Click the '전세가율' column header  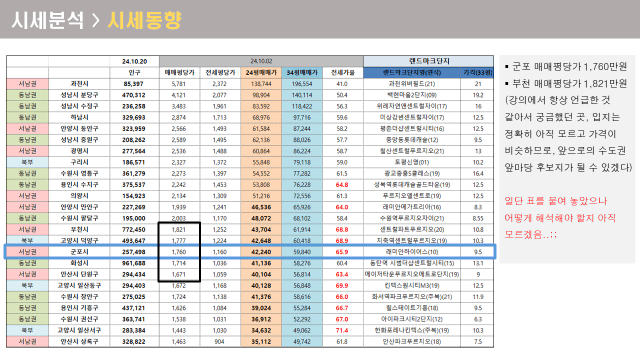(x=343, y=73)
